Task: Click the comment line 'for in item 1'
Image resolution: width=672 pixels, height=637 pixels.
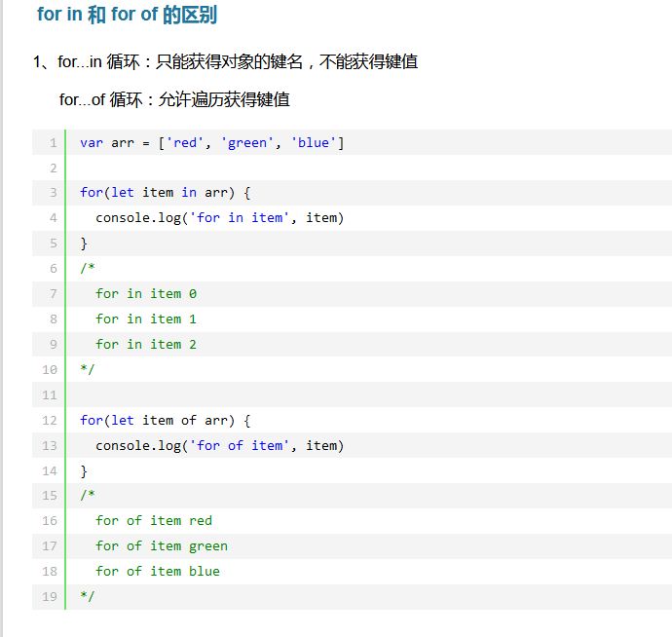Action: [146, 318]
